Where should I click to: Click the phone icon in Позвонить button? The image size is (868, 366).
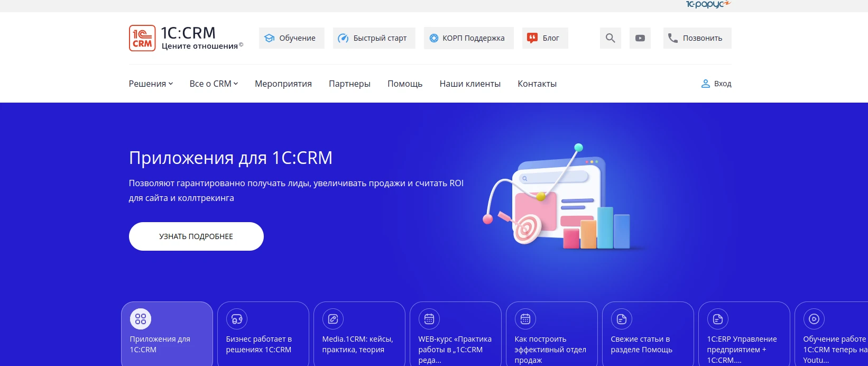click(672, 38)
